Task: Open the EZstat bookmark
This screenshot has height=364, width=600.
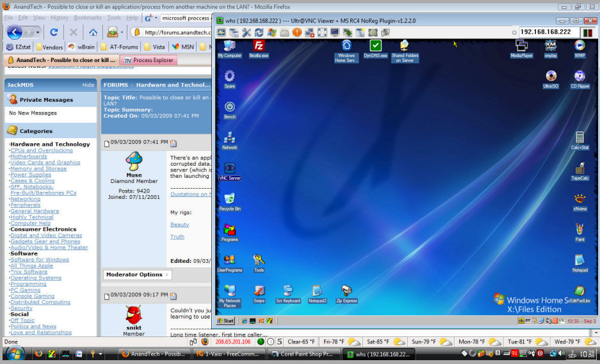Action: click(x=19, y=47)
